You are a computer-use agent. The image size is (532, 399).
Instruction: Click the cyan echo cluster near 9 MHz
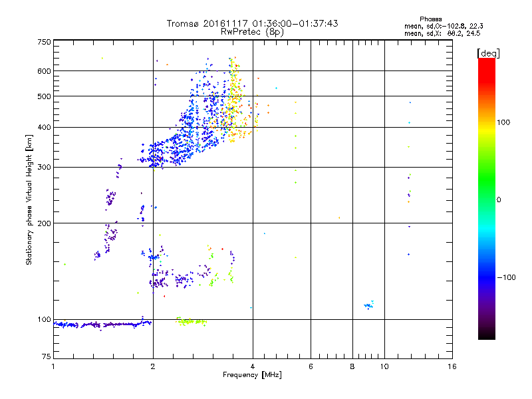pyautogui.click(x=369, y=305)
